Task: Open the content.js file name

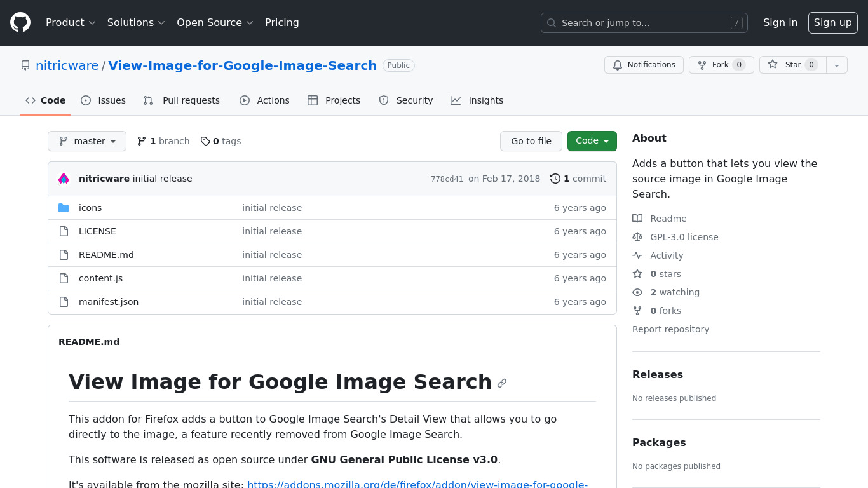Action: click(100, 278)
